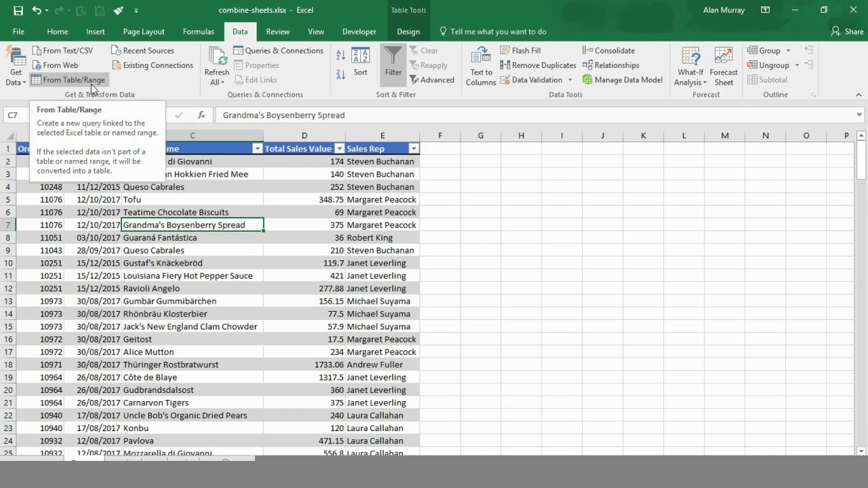Click the vertical scrollbar down arrow
This screenshot has width=868, height=488.
pyautogui.click(x=861, y=451)
